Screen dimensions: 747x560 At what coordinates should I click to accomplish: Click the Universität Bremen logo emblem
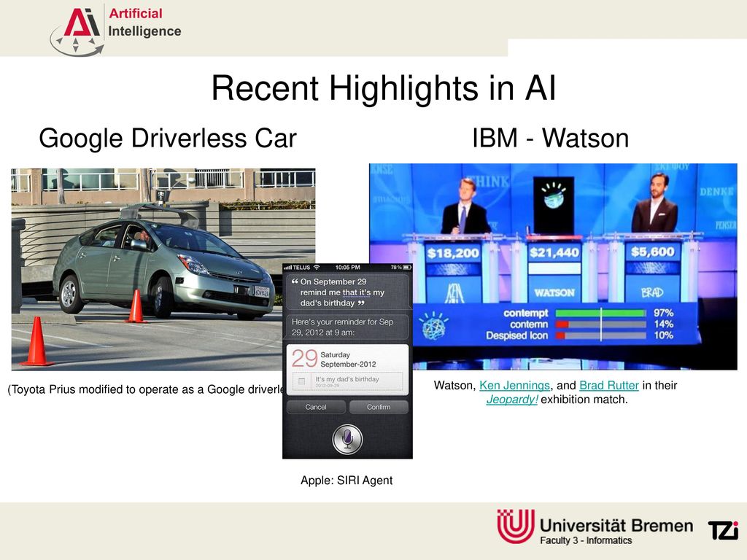516,526
